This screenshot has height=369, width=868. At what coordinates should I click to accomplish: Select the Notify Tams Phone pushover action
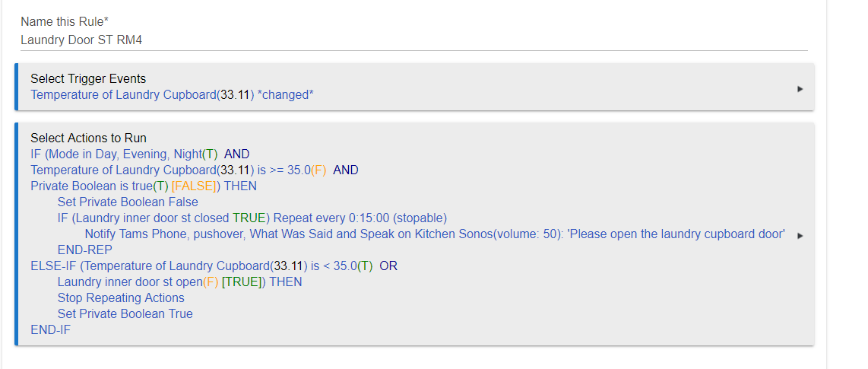pyautogui.click(x=435, y=234)
